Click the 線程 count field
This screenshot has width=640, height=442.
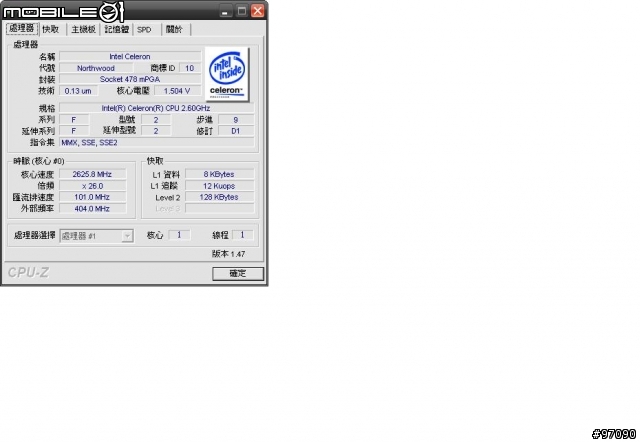242,235
